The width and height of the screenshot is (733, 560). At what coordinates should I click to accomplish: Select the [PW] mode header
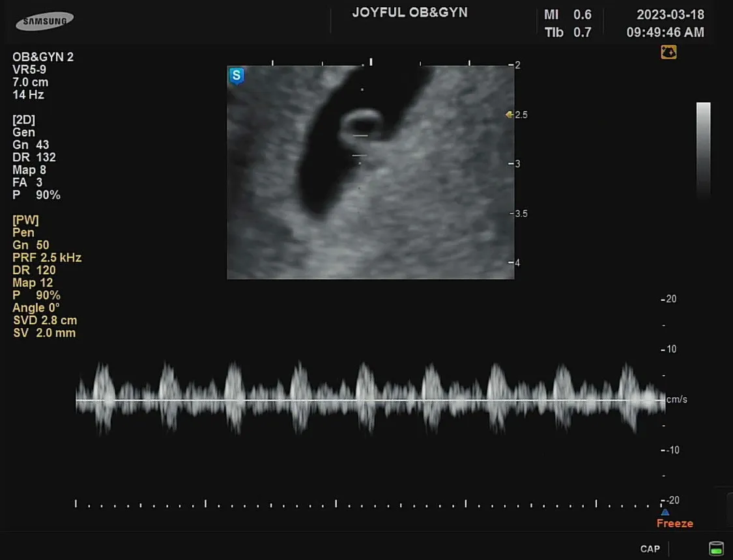[x=25, y=220]
